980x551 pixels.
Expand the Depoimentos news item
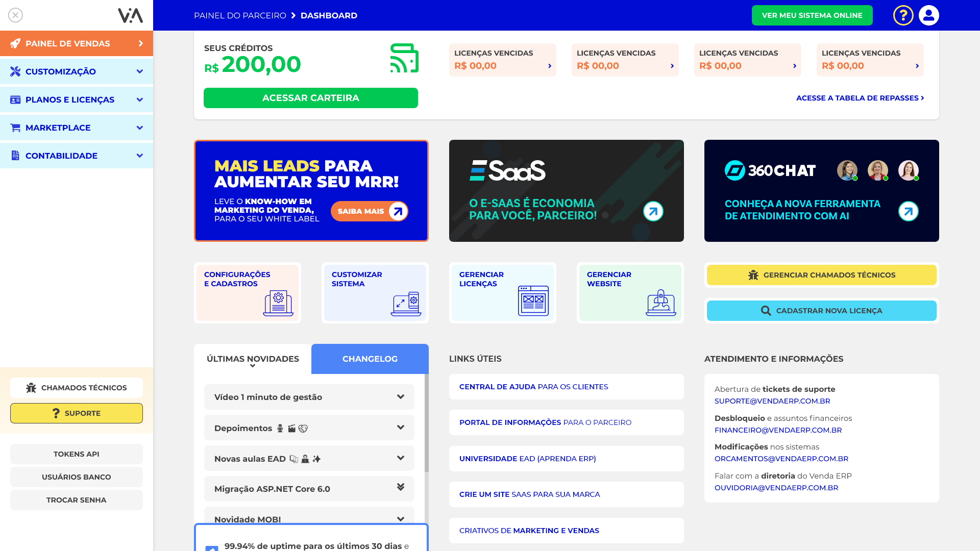point(309,428)
